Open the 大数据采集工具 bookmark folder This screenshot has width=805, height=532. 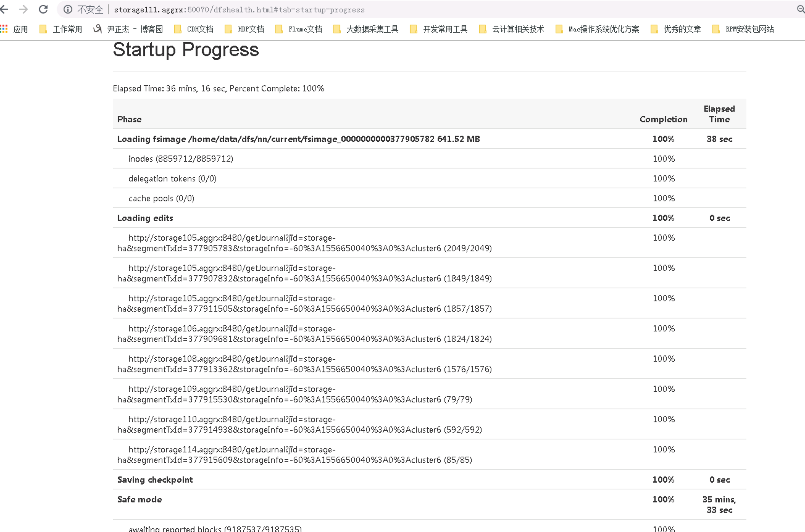pyautogui.click(x=366, y=29)
